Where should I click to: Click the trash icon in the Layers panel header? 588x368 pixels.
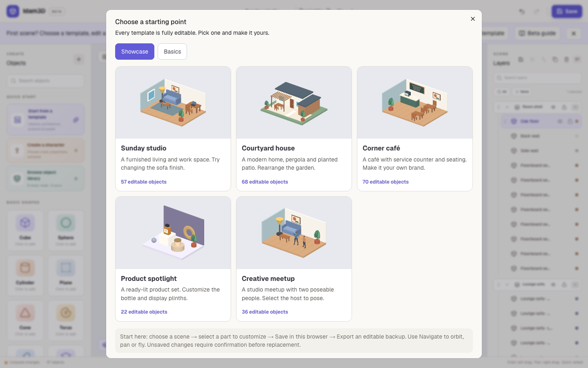coord(566,59)
